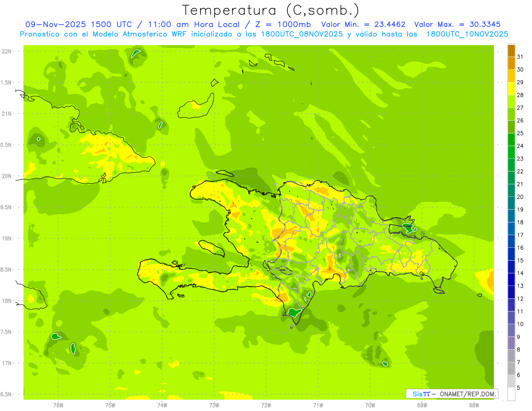
Task: Click the "20N" latitude axis label
Action: coord(8,176)
